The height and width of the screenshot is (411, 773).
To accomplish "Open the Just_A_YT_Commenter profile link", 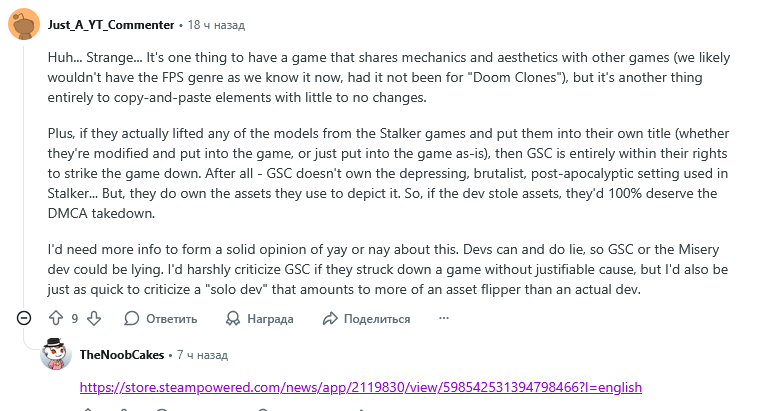I will (110, 24).
